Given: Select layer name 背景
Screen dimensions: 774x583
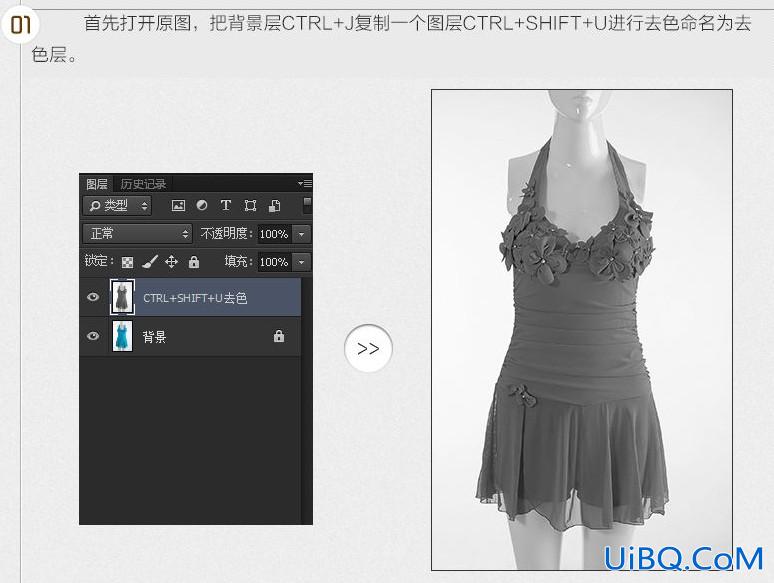Looking at the screenshot, I should pyautogui.click(x=154, y=337).
